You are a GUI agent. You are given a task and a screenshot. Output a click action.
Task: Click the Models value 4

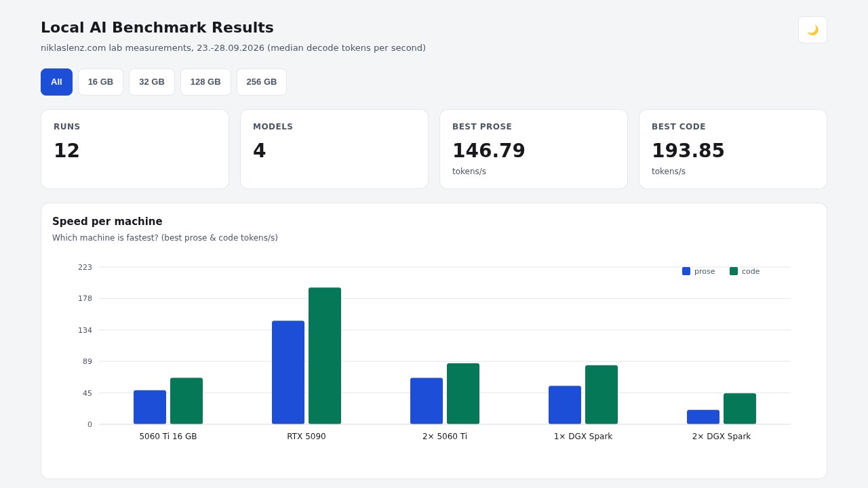(x=259, y=150)
